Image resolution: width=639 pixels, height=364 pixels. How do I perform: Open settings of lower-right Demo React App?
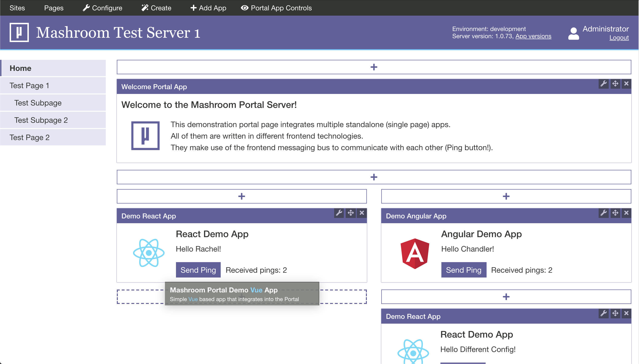(603, 313)
